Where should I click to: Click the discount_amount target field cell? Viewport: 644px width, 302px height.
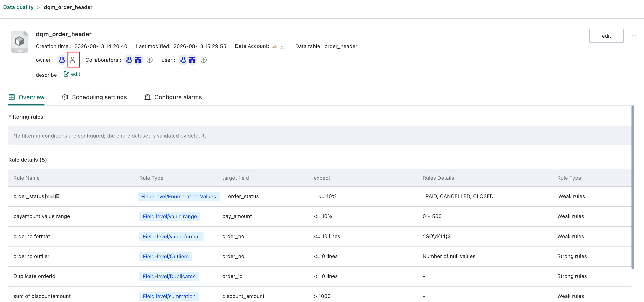(243, 296)
